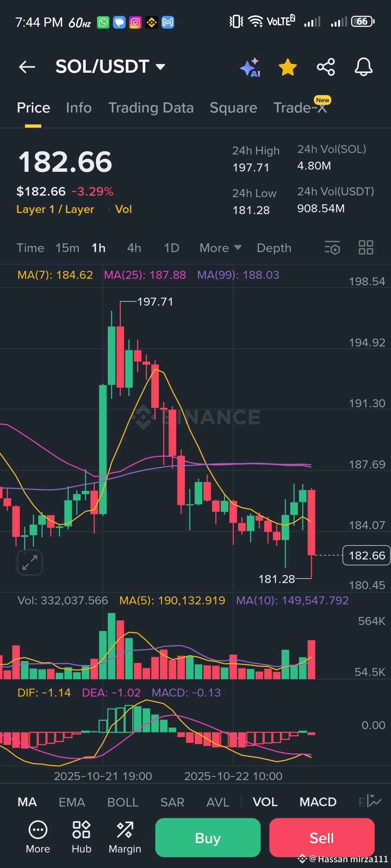Expand chart to fullscreen icon
Viewport: 391px width, 868px height.
click(30, 562)
